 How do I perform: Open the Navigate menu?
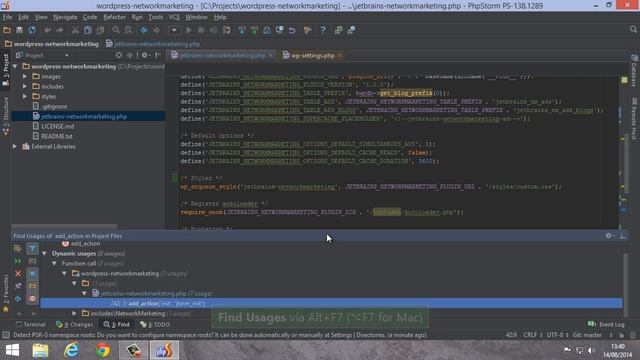click(65, 17)
